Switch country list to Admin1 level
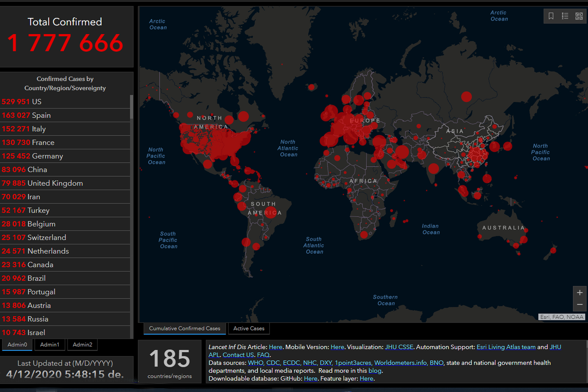This screenshot has width=588, height=392. click(x=50, y=345)
